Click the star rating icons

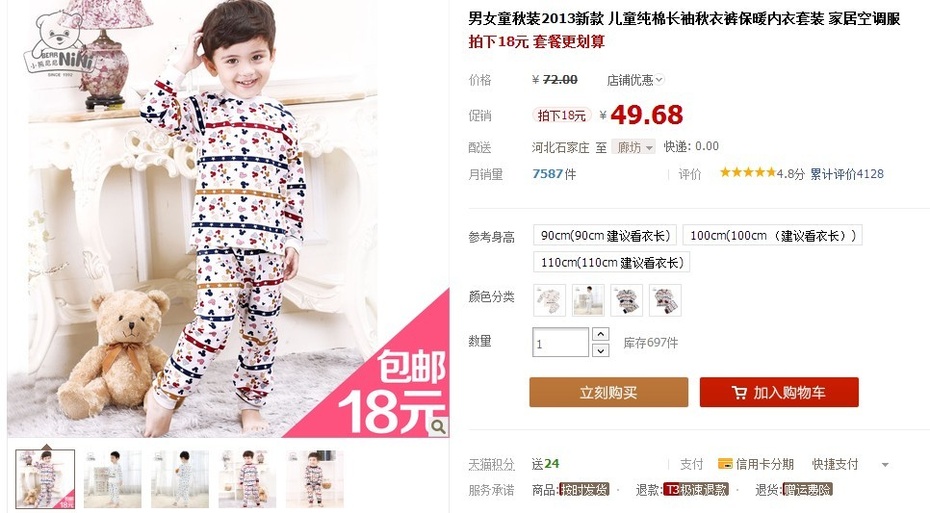coord(747,173)
